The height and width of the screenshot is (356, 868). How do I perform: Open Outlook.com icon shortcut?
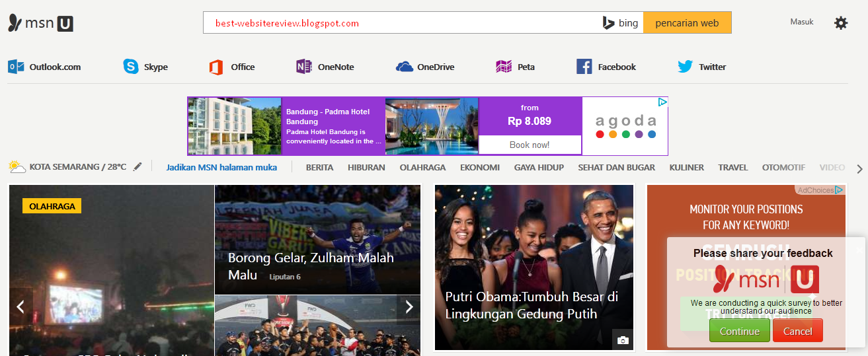coord(16,67)
